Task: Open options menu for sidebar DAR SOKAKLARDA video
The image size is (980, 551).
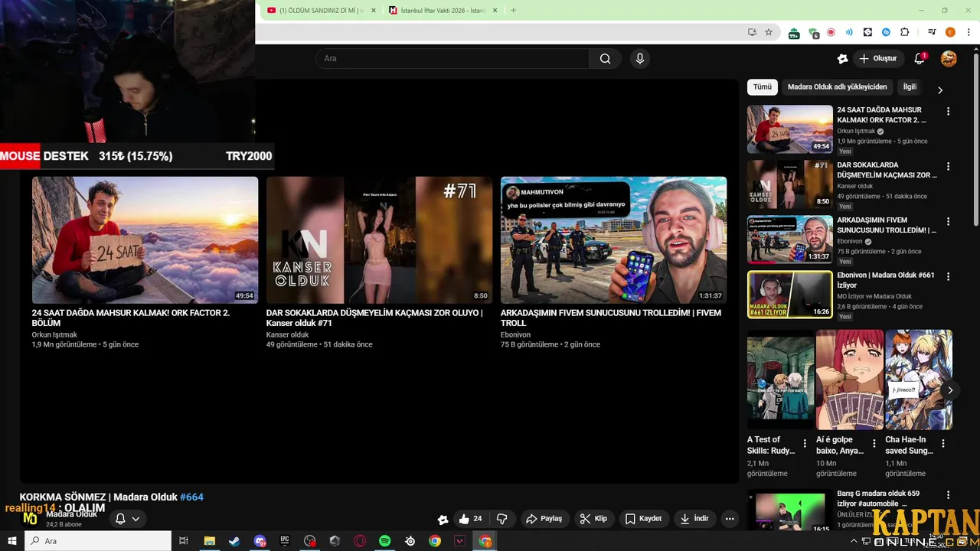Action: pos(948,167)
